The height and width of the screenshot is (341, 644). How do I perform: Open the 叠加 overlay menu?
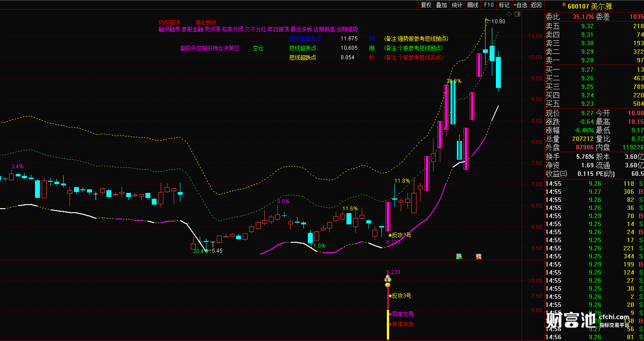coord(442,5)
